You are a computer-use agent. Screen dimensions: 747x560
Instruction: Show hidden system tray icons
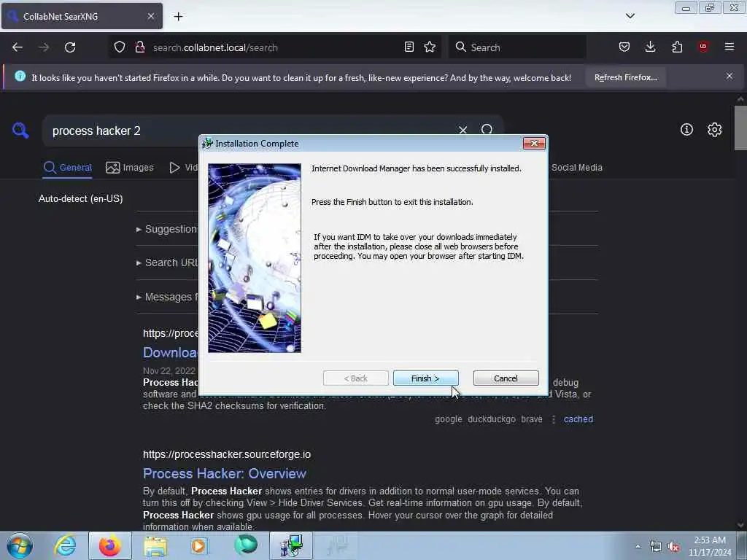(638, 546)
